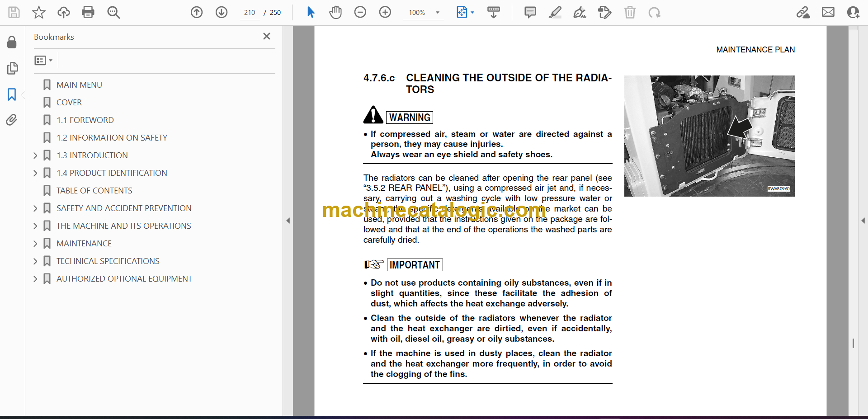Image resolution: width=868 pixels, height=419 pixels.
Task: Click the delete trash icon
Action: [630, 12]
